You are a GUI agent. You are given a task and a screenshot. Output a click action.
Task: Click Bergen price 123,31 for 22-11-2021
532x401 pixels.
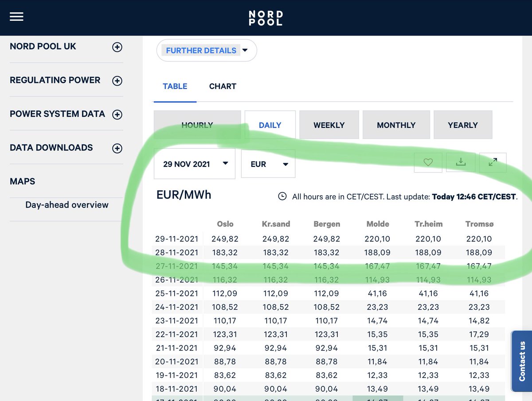click(x=327, y=334)
